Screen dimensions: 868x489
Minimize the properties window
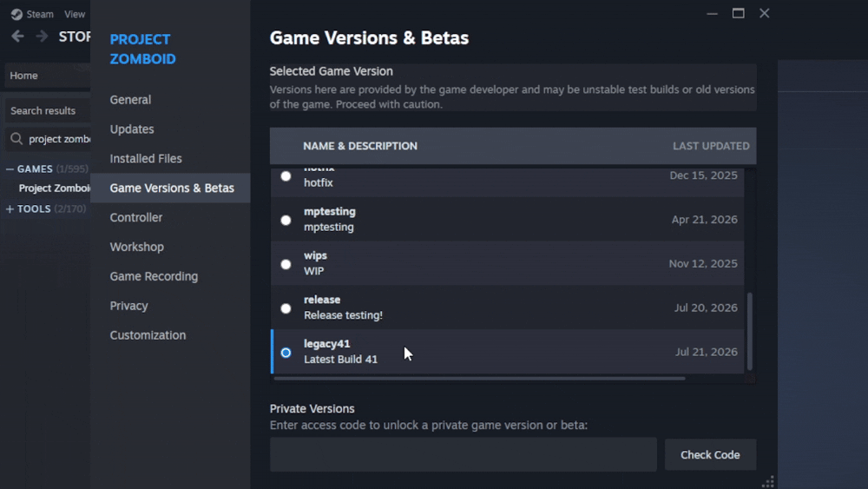click(x=712, y=13)
